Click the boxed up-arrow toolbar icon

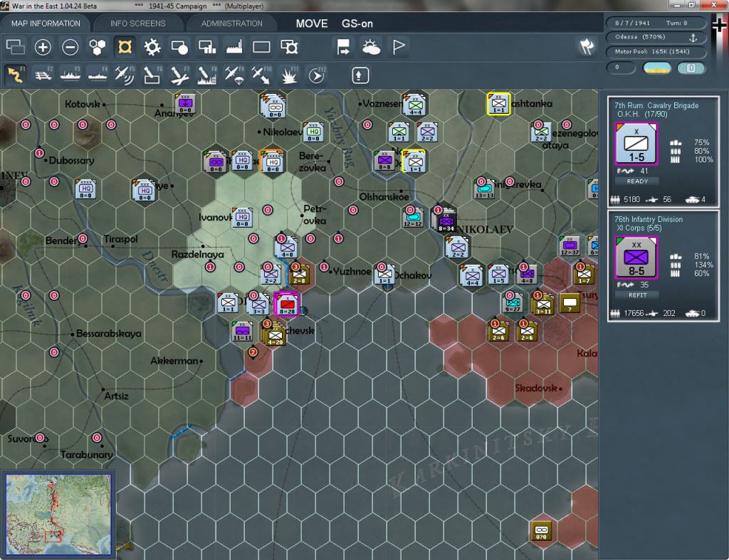[360, 75]
